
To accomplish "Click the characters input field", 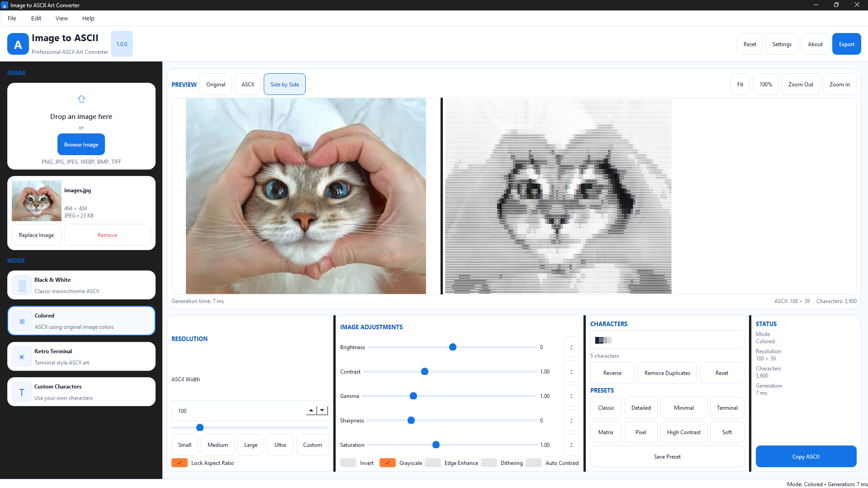I will click(667, 340).
